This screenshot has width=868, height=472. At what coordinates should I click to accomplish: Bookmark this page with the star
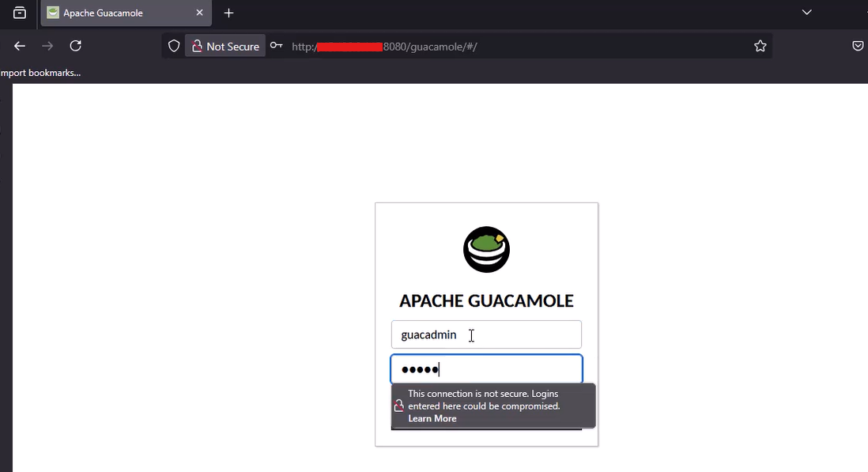click(760, 46)
